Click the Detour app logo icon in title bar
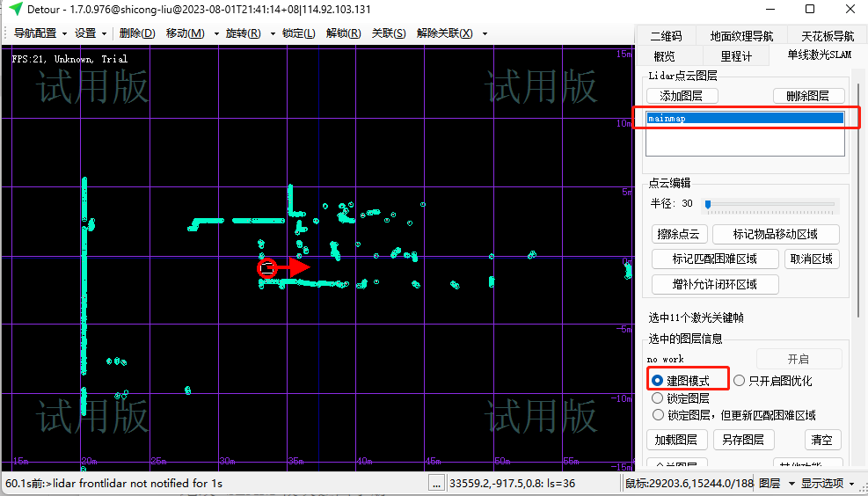The width and height of the screenshot is (868, 496). click(15, 9)
